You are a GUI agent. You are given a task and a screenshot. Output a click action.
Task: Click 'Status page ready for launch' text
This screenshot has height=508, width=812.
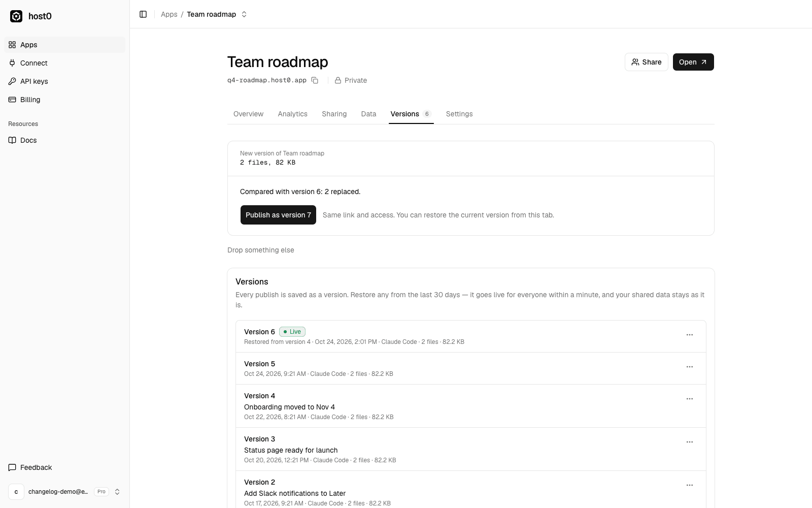(x=291, y=450)
